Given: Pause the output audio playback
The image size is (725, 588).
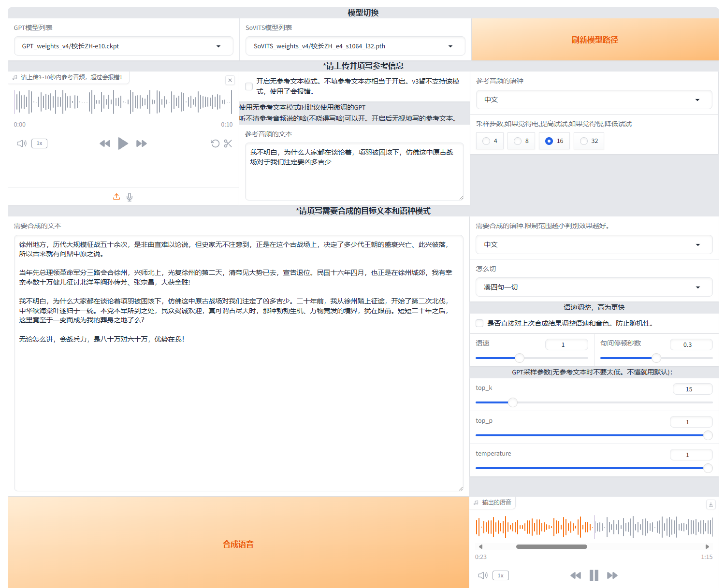Looking at the screenshot, I should click(x=594, y=575).
